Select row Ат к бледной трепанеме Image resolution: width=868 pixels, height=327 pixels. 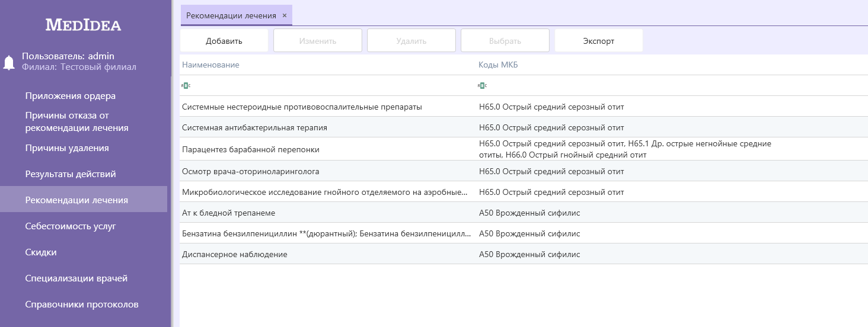tap(524, 213)
